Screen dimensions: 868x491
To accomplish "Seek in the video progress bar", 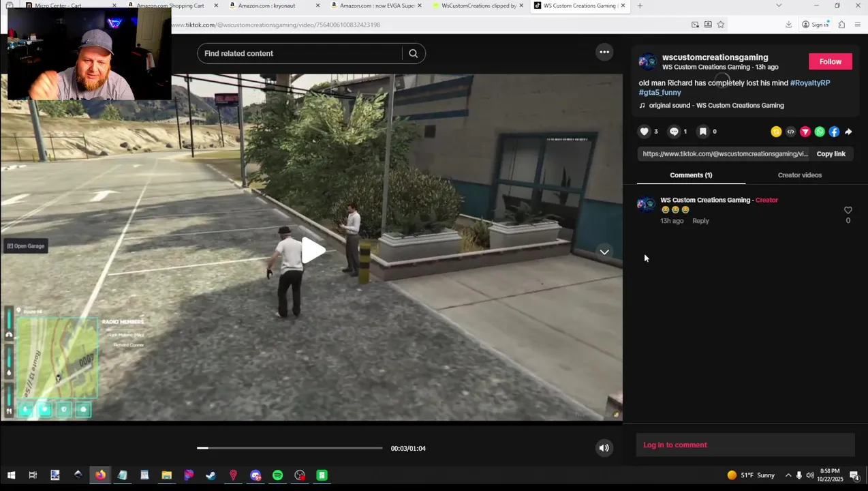I will pyautogui.click(x=290, y=448).
